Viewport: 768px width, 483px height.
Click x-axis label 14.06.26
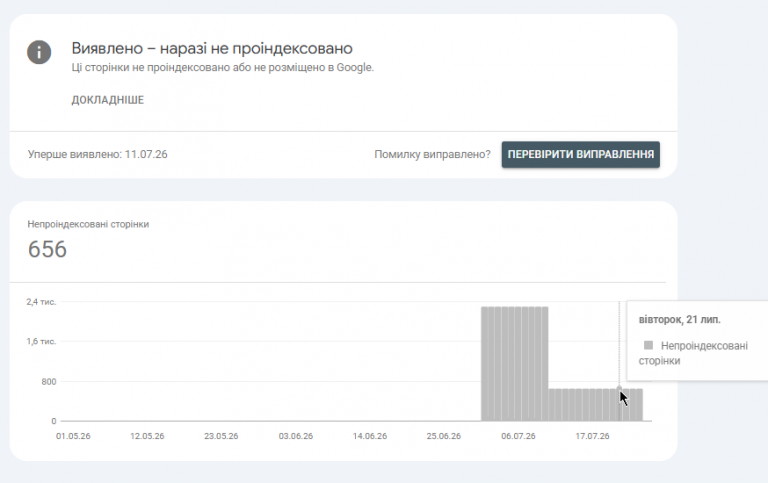[x=370, y=436]
